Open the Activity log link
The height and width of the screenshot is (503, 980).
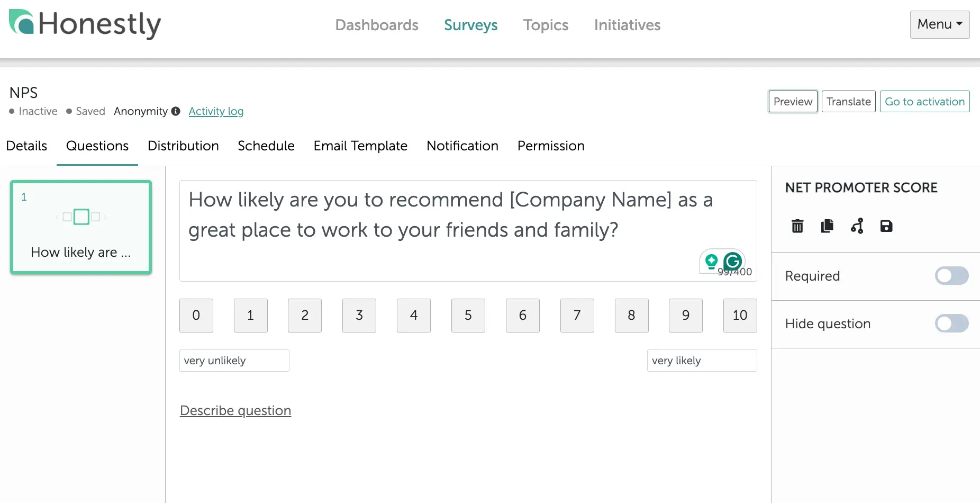click(x=216, y=111)
